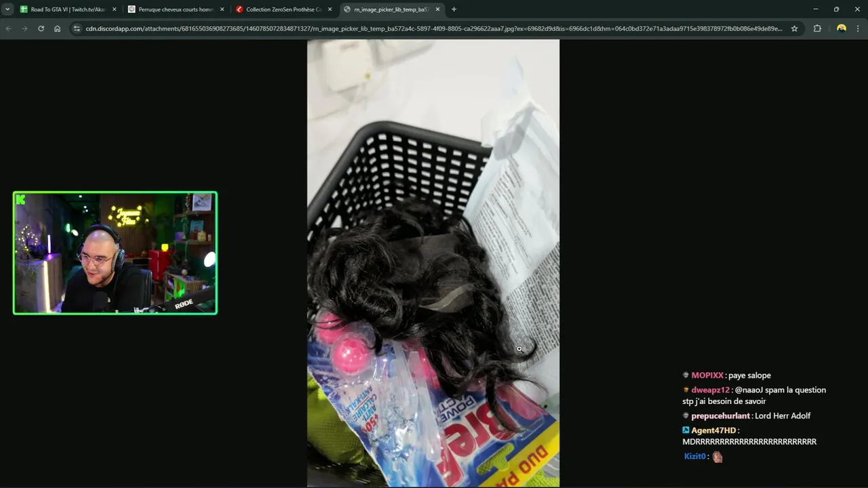Reload the current page
Screen dimensions: 868x488
(x=41, y=28)
